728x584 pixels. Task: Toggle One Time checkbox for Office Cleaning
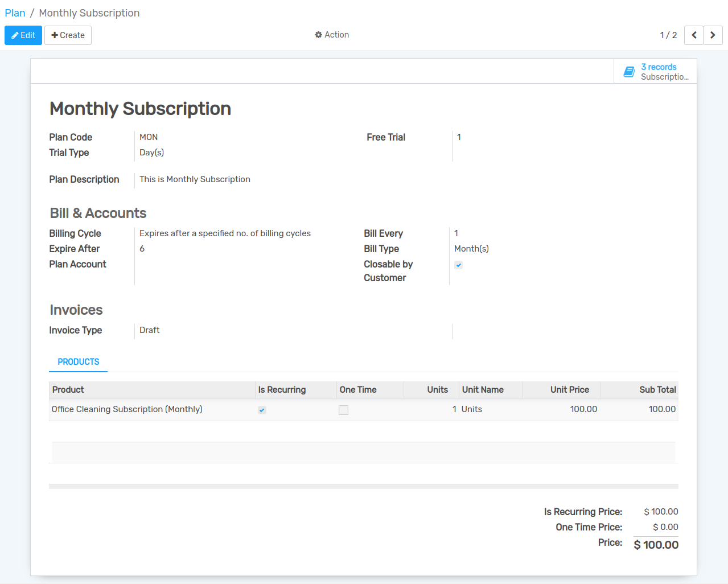click(x=343, y=410)
